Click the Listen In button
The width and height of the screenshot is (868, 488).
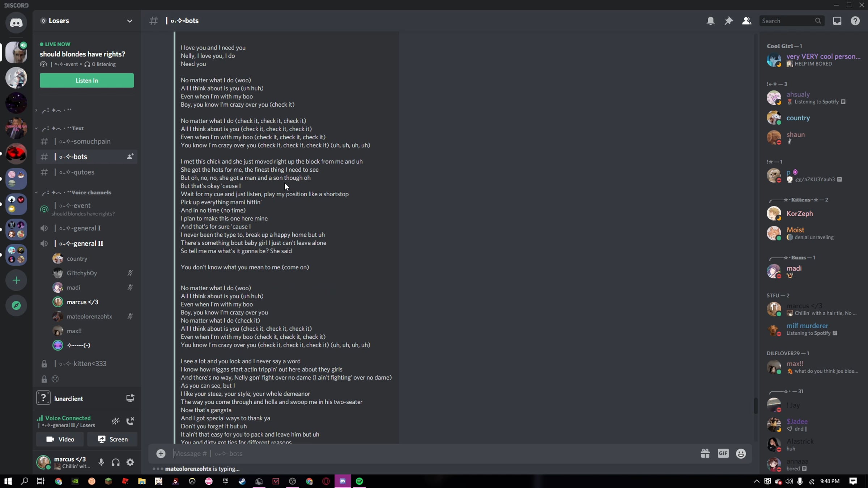pyautogui.click(x=86, y=80)
